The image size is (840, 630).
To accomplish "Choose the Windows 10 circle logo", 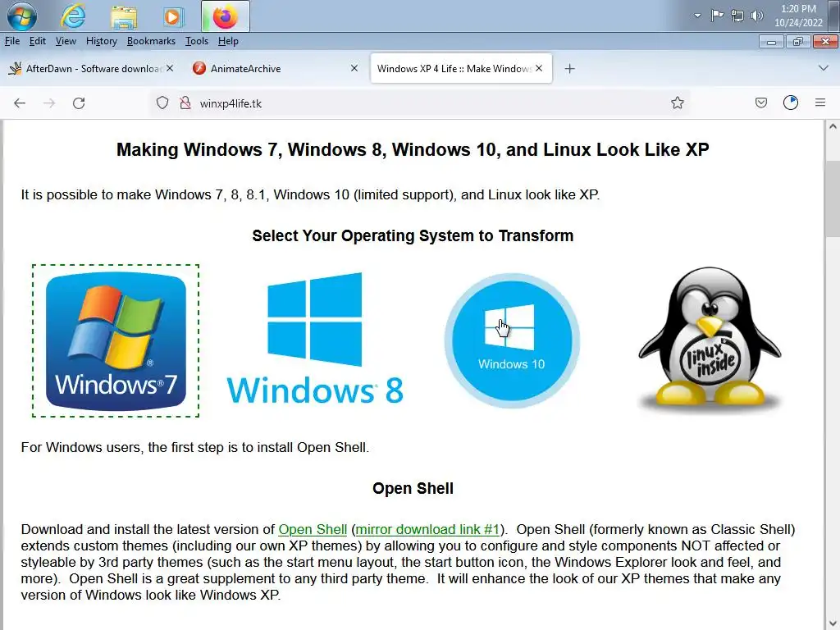I will (512, 340).
